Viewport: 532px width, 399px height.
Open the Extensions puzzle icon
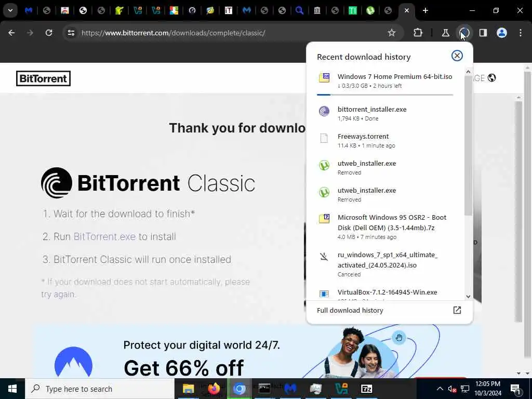418,33
